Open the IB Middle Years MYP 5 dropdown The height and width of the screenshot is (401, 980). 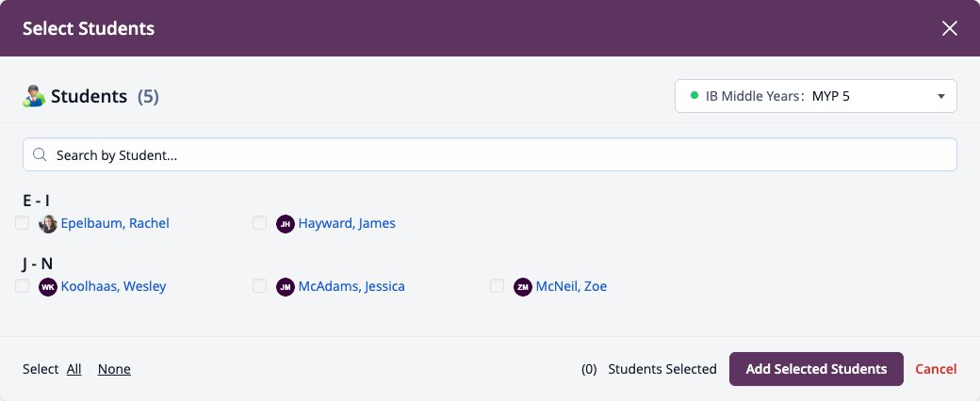point(816,96)
